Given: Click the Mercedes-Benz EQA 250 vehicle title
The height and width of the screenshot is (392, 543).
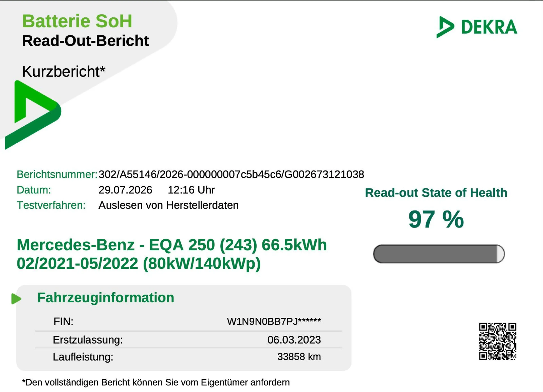Looking at the screenshot, I should tap(172, 254).
